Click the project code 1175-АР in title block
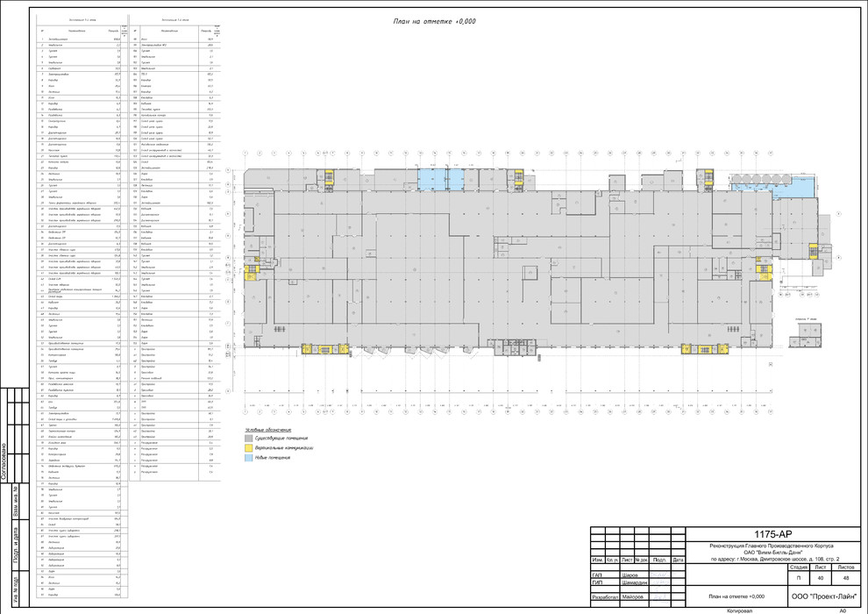This screenshot has height=614, width=868. [x=772, y=533]
